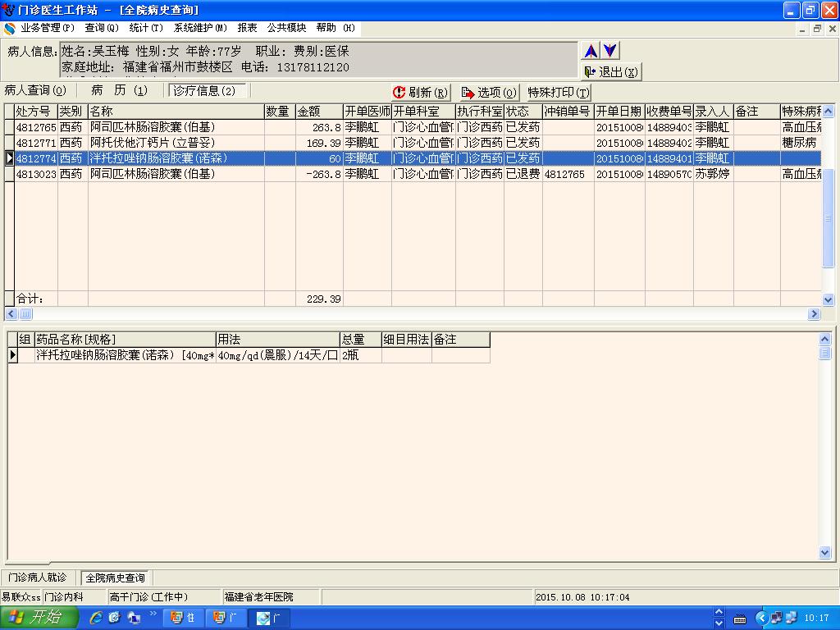Click the 刷新(R) refresh button
Viewport: 840px width, 630px height.
[421, 92]
